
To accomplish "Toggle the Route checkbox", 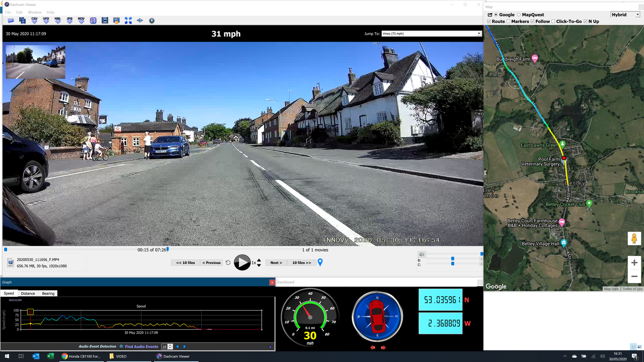I will [490, 22].
